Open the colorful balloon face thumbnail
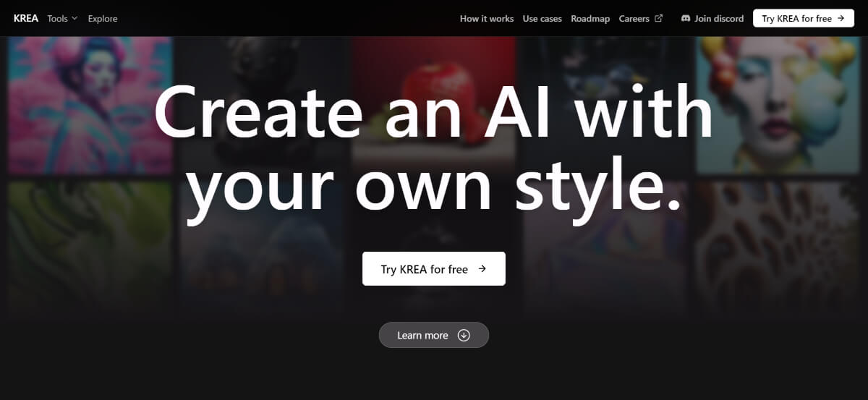The image size is (868, 400). pyautogui.click(x=778, y=106)
